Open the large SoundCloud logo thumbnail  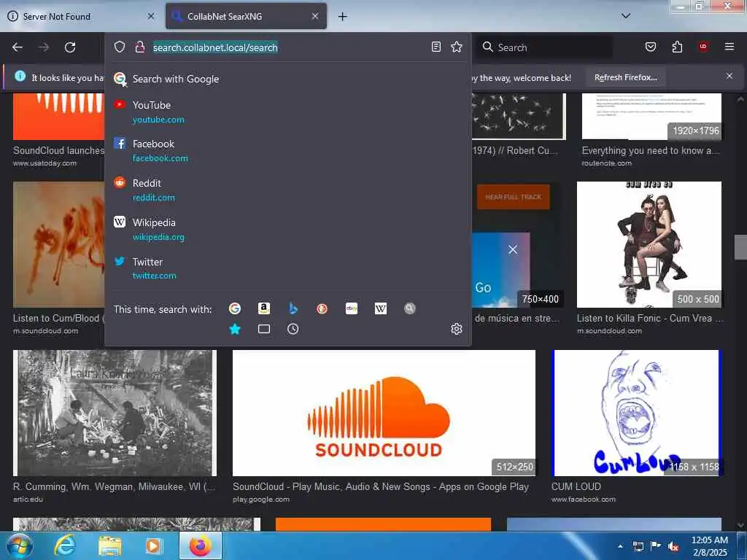click(384, 413)
